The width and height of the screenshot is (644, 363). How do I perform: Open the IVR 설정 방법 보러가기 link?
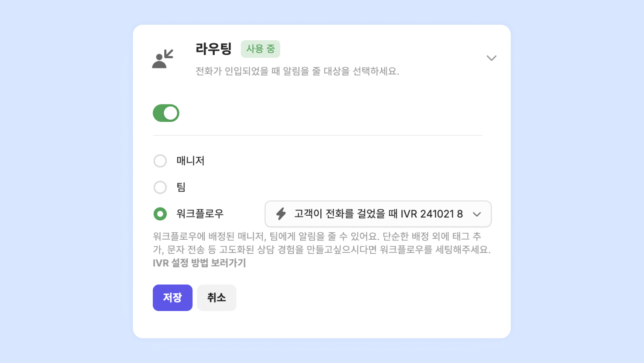tap(199, 263)
